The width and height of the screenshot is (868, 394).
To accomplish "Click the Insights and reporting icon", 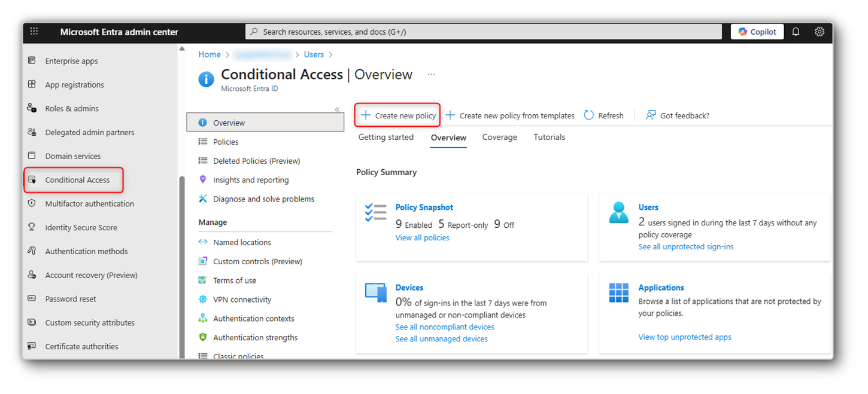I will pos(203,180).
